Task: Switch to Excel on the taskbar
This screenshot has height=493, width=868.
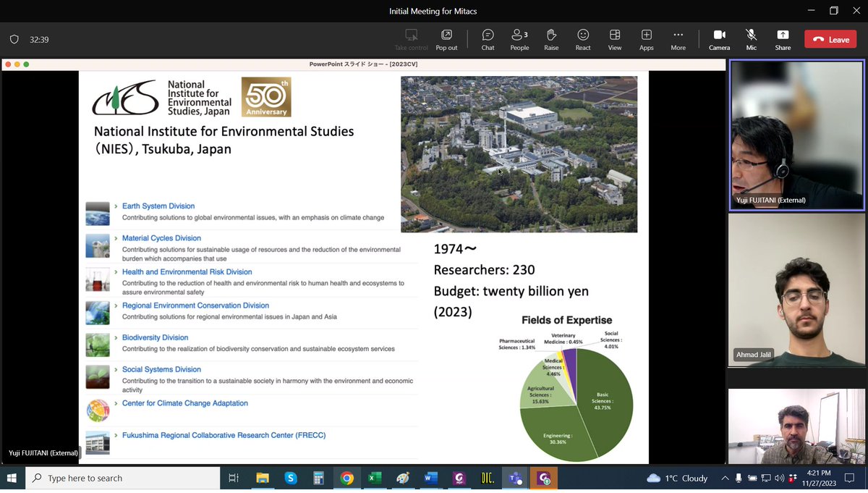Action: click(x=375, y=478)
